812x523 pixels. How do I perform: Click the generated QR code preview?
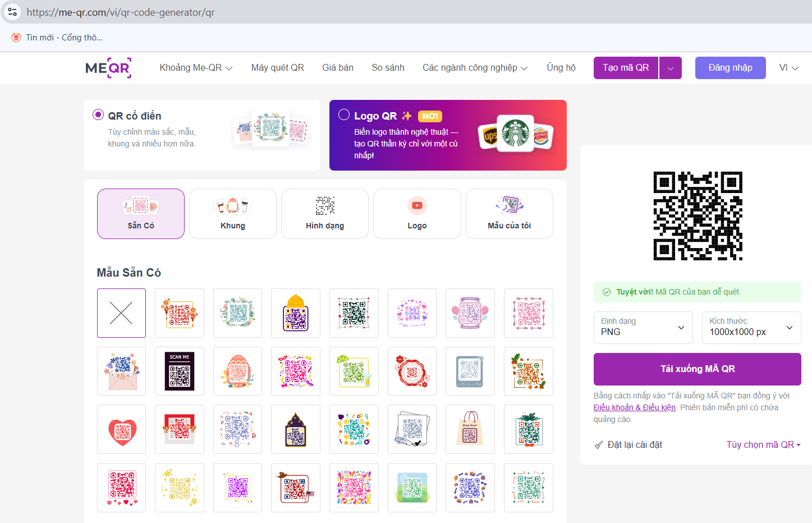click(698, 216)
